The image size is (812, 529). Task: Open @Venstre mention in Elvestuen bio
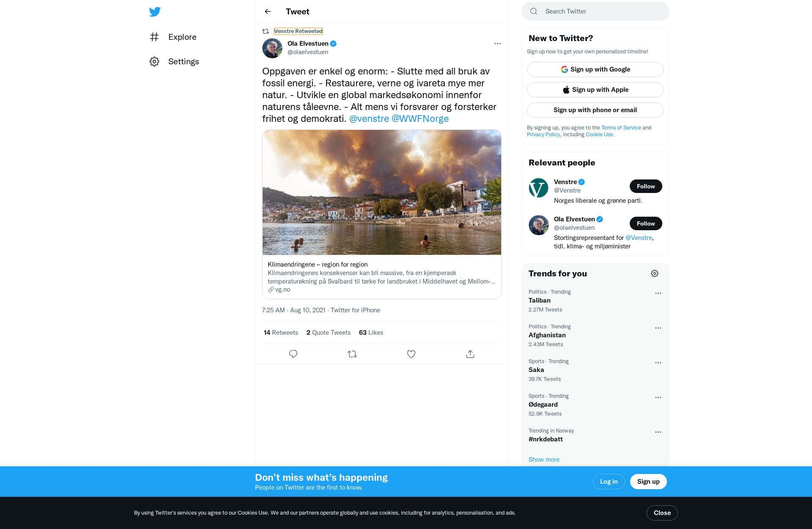point(639,238)
